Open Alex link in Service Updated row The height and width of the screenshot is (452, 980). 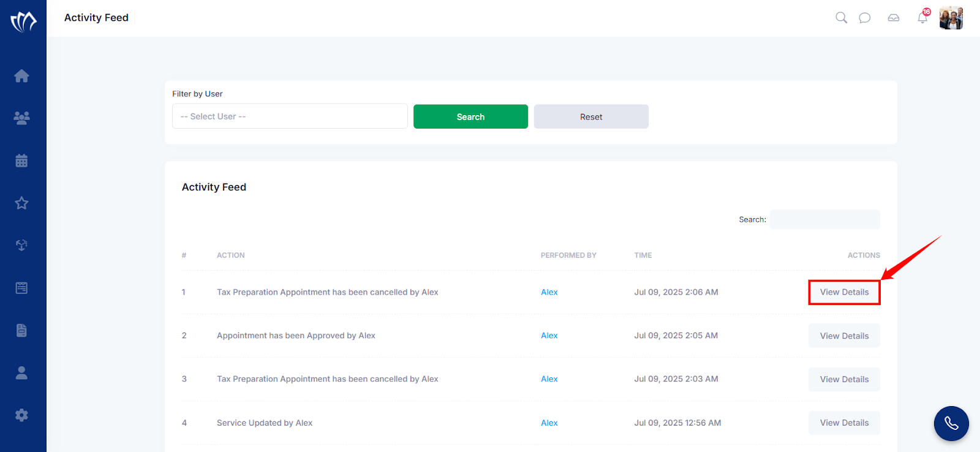[549, 423]
